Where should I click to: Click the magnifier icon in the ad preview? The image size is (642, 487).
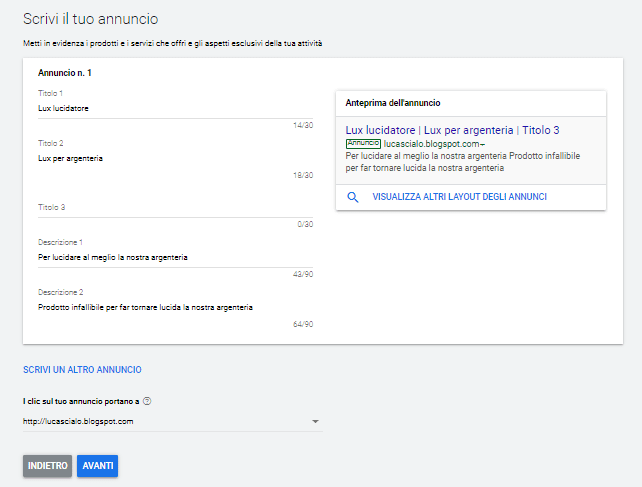353,197
